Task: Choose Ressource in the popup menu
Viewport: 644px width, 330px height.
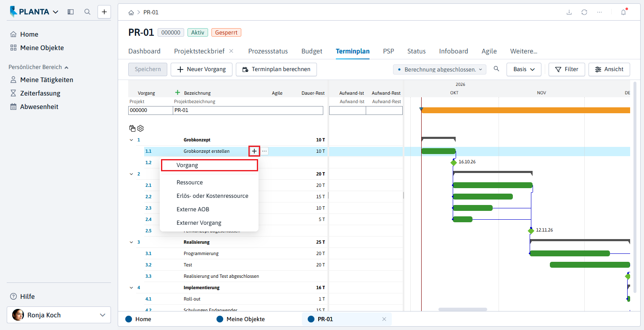Action: point(190,182)
